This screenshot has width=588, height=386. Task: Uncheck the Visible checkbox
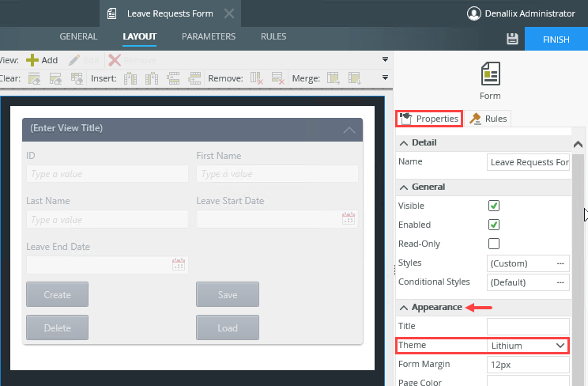pyautogui.click(x=494, y=206)
